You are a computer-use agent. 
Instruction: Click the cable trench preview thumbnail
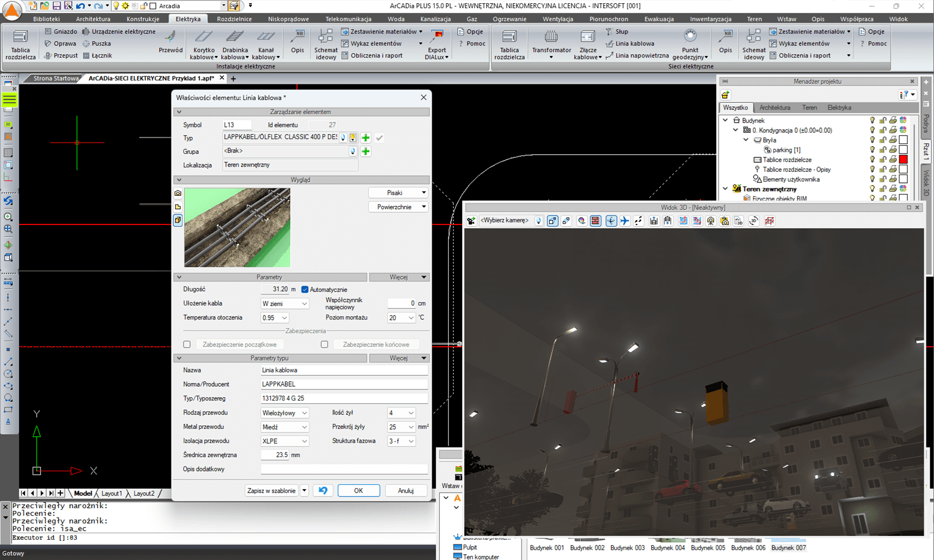[238, 228]
